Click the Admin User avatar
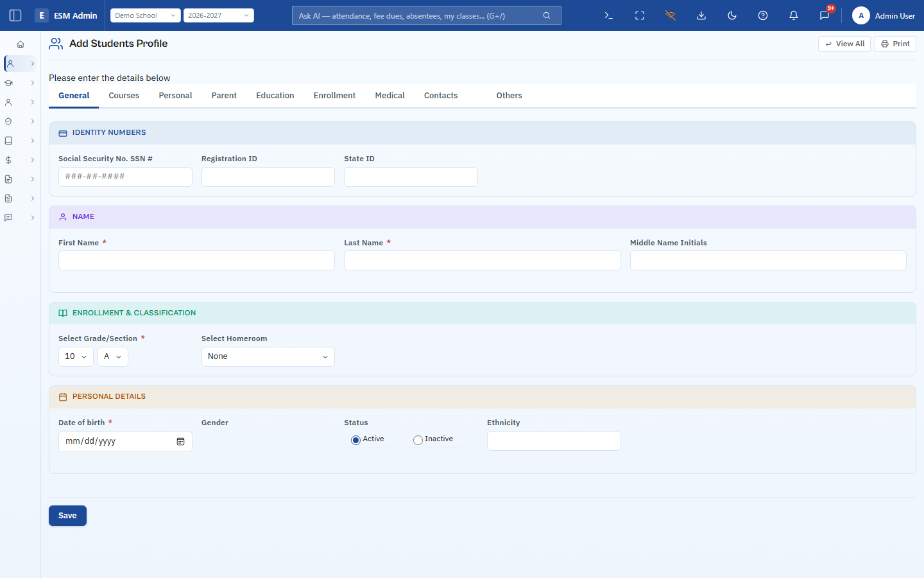This screenshot has height=578, width=924. click(861, 15)
